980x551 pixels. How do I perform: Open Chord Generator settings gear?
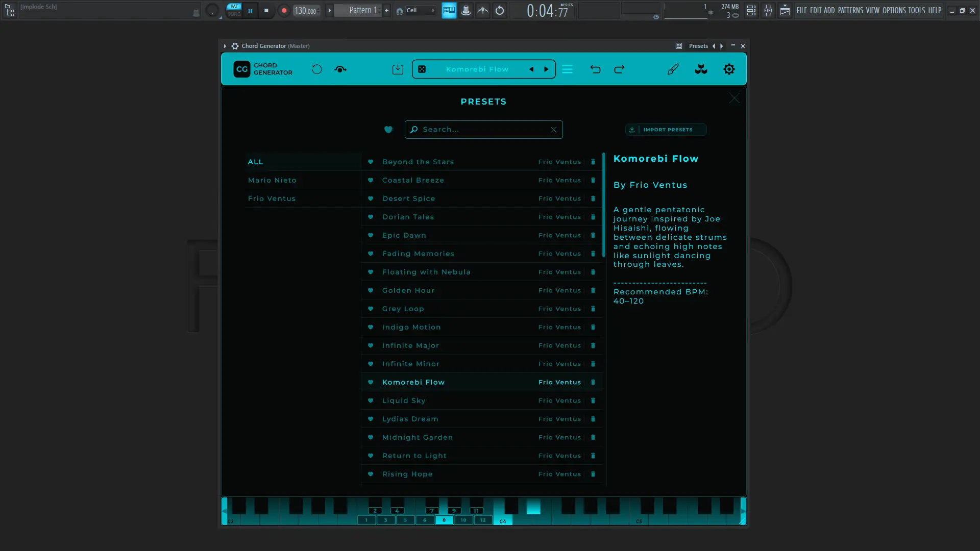729,69
